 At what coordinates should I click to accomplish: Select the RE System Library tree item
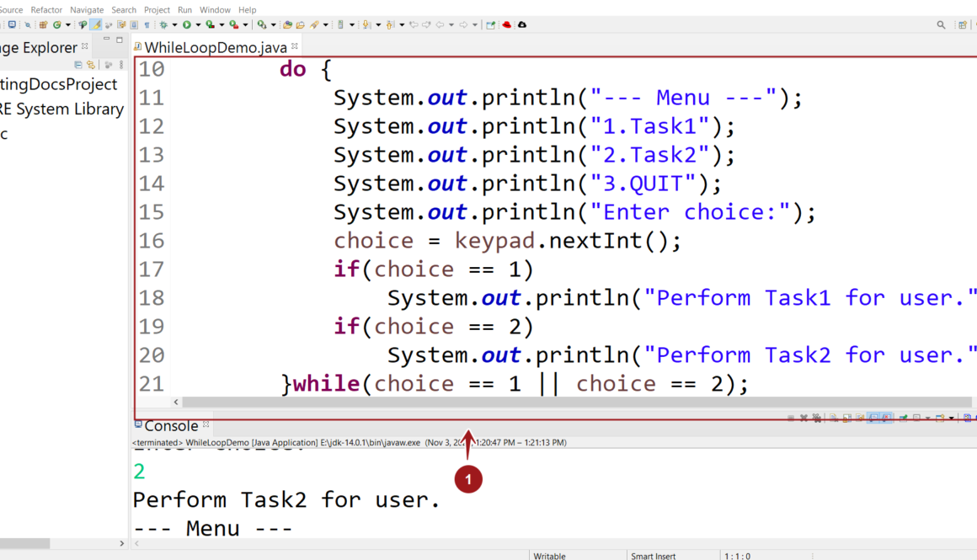(x=61, y=109)
